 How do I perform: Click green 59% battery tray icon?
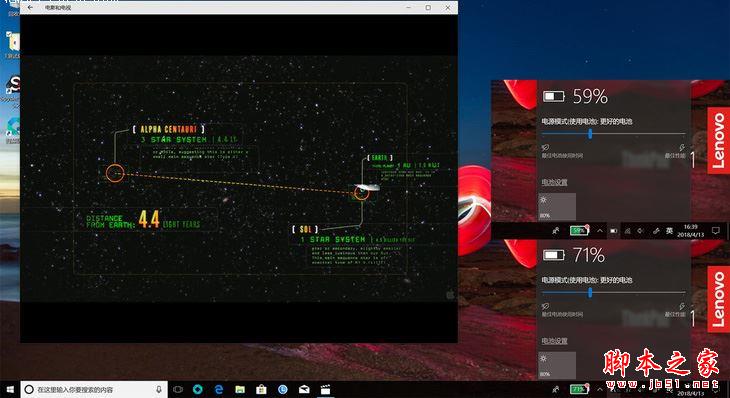click(579, 230)
